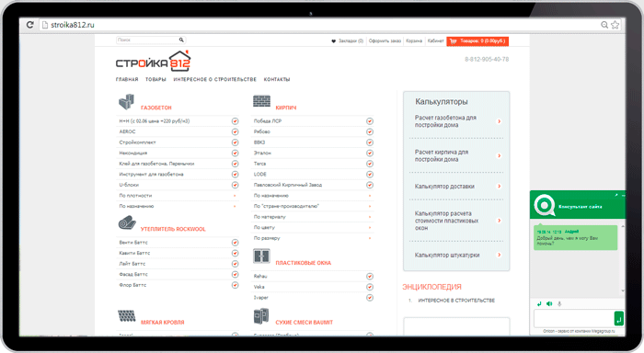Open Расчет кирпича для постройки дома arrow
This screenshot has width=644, height=353.
[499, 156]
